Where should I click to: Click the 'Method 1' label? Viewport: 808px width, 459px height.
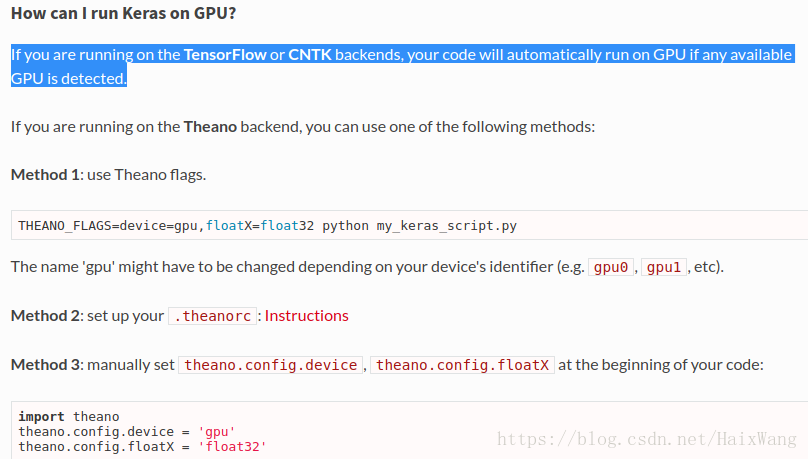click(x=45, y=175)
